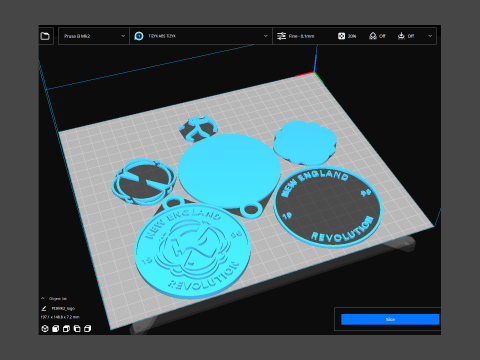Select the New England Revolution ring model

(x=328, y=207)
